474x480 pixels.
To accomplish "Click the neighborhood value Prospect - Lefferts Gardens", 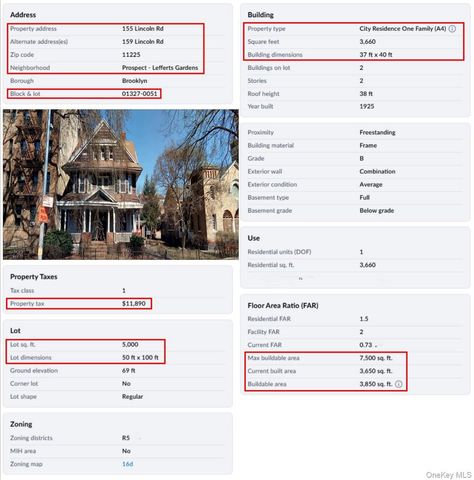I will pyautogui.click(x=160, y=68).
